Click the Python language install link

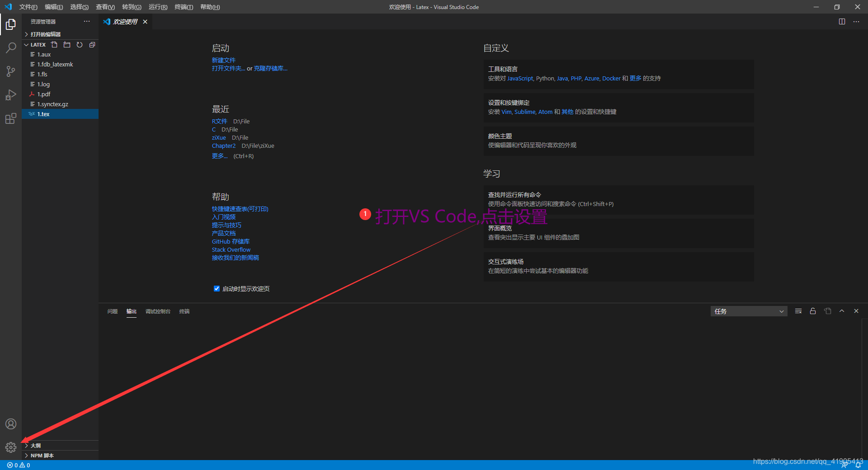(545, 79)
